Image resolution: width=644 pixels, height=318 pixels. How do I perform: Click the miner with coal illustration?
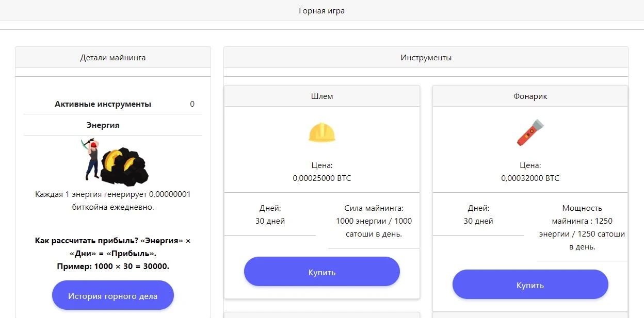[117, 161]
